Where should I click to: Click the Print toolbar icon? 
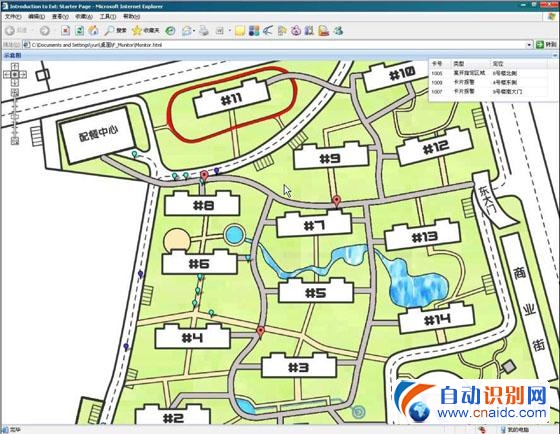[204, 31]
